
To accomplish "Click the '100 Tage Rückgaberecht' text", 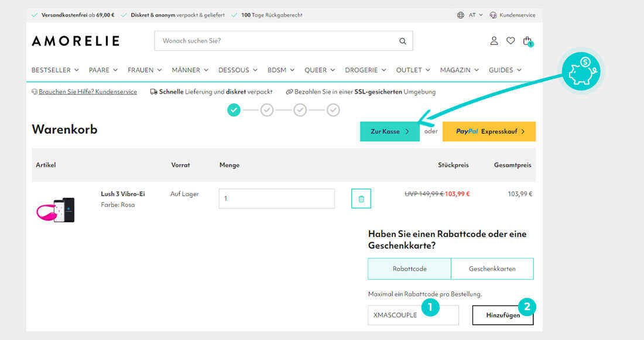I will point(272,15).
